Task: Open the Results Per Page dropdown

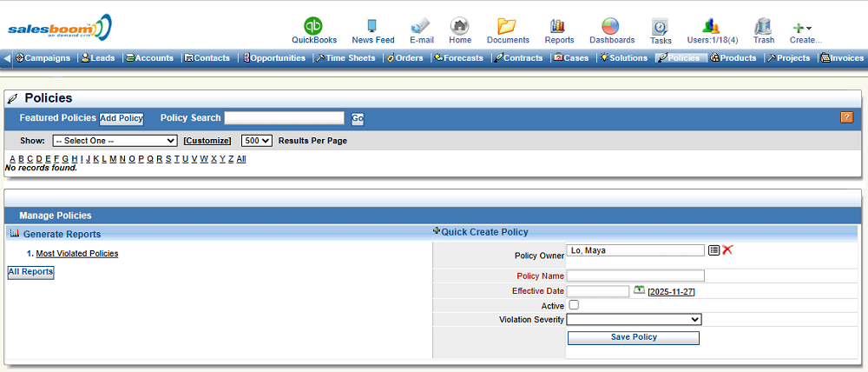Action: coord(257,141)
